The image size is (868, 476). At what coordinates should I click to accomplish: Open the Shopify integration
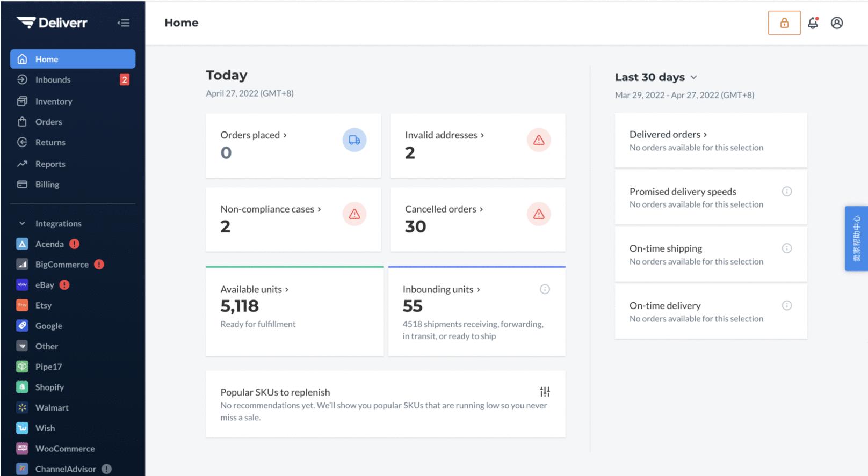click(x=49, y=387)
